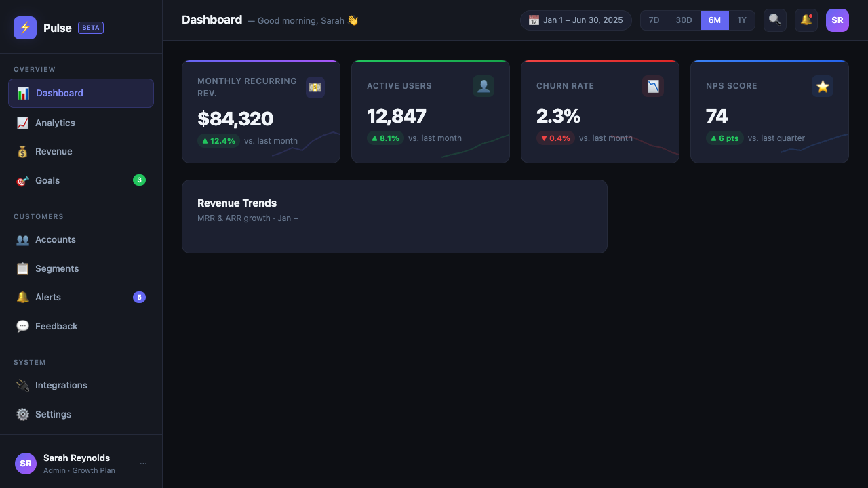Image resolution: width=868 pixels, height=488 pixels.
Task: Click the Revenue money bag icon
Action: 22,151
